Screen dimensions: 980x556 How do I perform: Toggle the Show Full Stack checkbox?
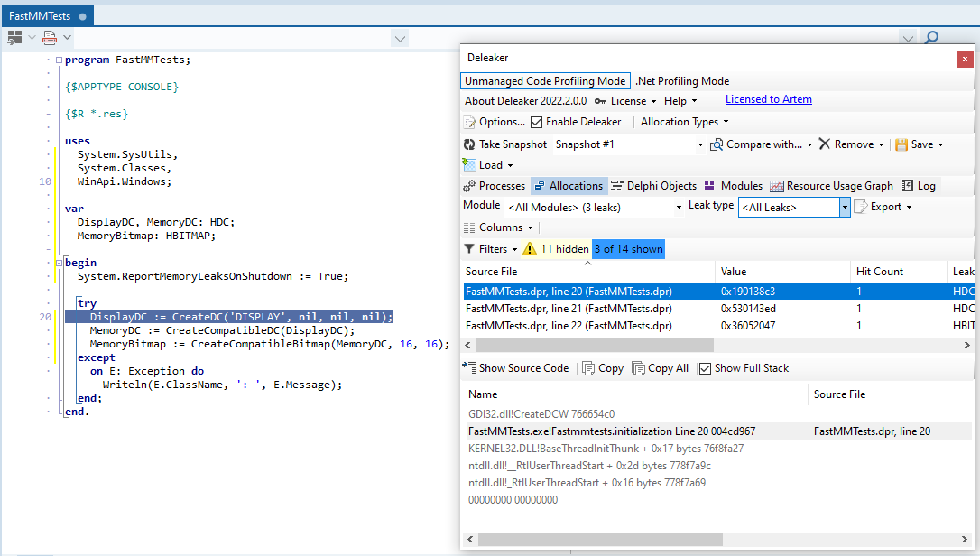tap(704, 367)
